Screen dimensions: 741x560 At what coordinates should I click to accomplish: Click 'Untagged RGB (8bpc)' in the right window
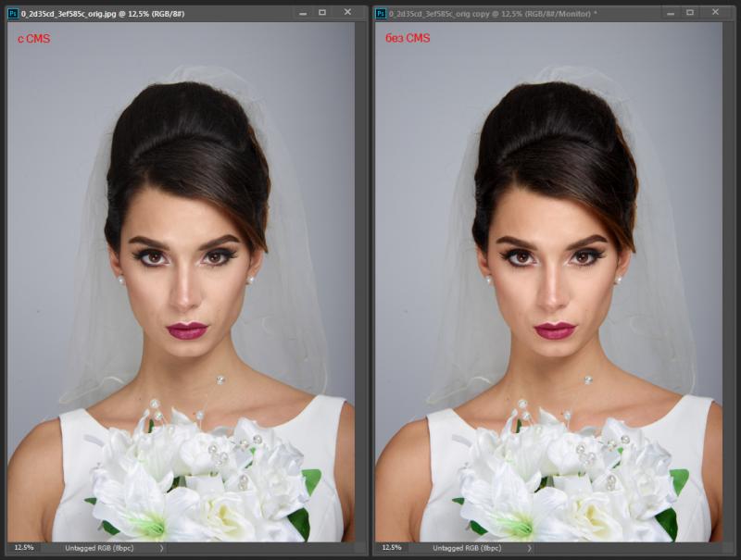(467, 548)
